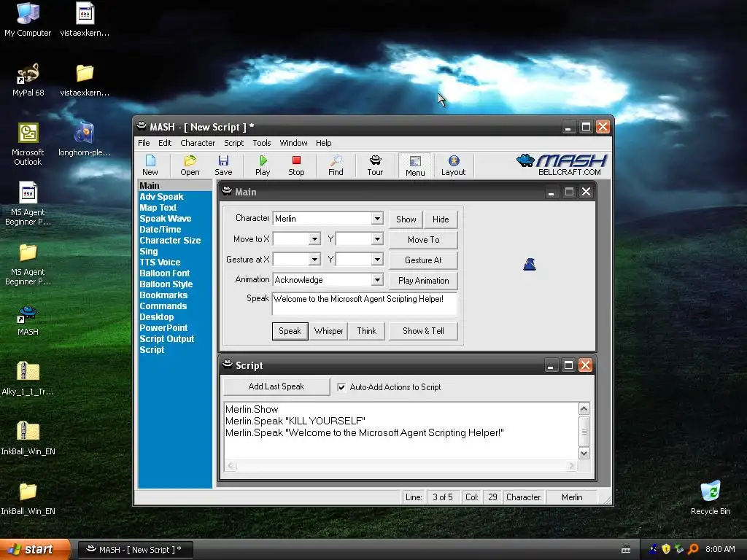Click the security shield tray icon
This screenshot has height=560, width=747.
coord(666,549)
